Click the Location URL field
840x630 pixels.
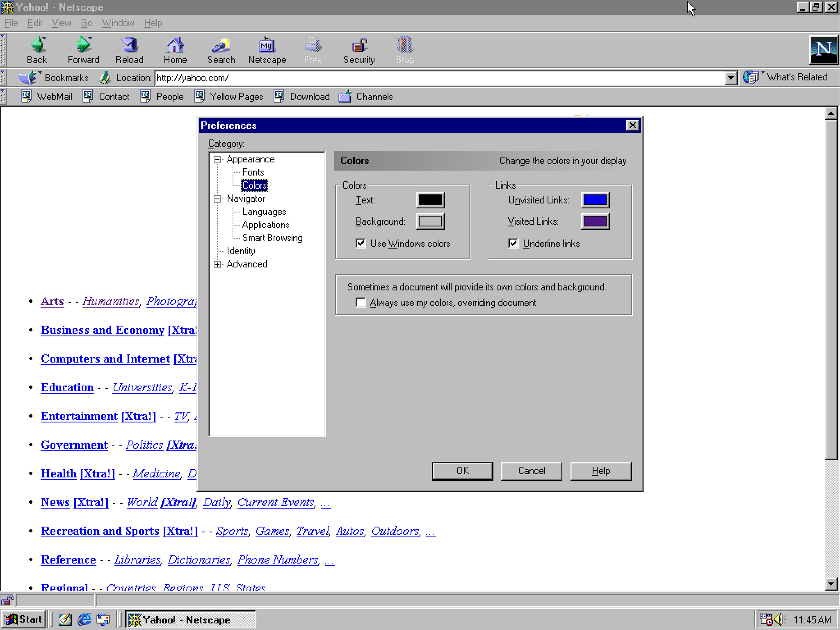pos(440,78)
